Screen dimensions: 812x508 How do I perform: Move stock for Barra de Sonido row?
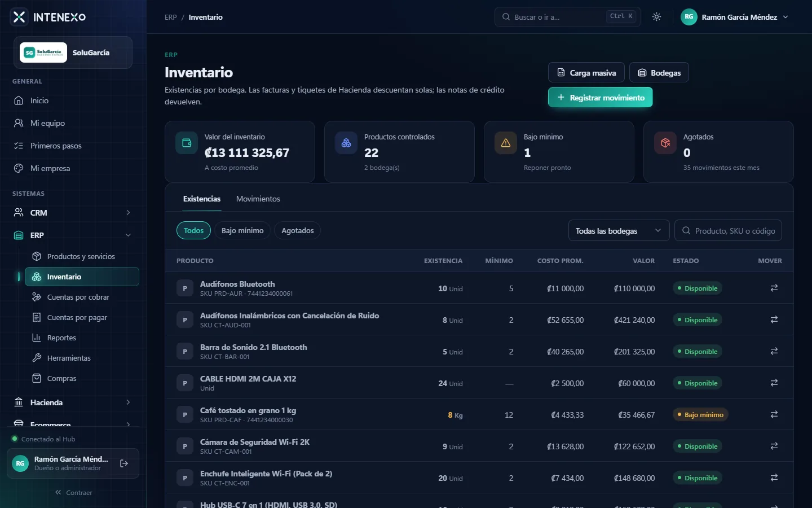click(774, 351)
